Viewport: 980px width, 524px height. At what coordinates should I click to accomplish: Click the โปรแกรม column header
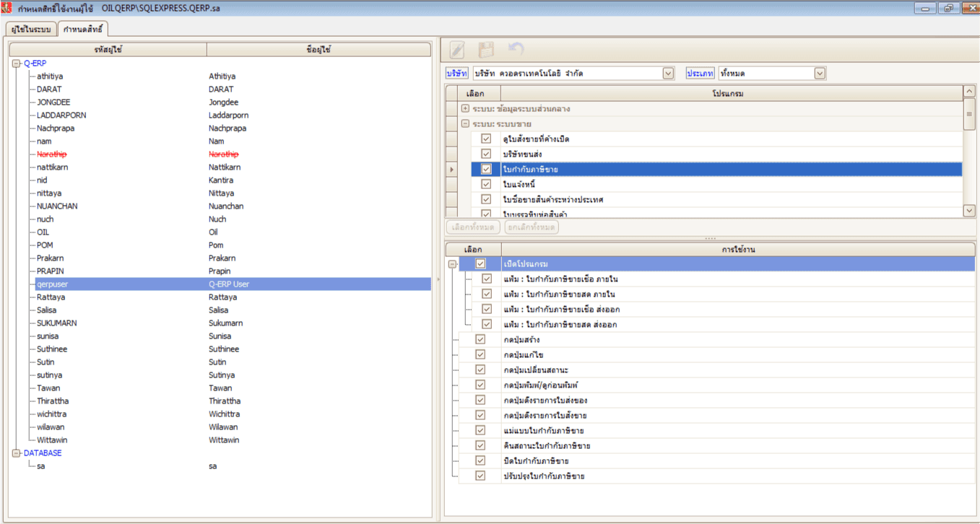732,93
